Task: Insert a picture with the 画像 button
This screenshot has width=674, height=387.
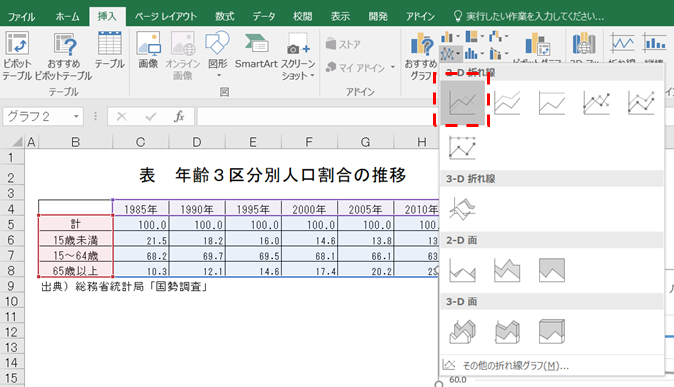Action: coord(148,50)
